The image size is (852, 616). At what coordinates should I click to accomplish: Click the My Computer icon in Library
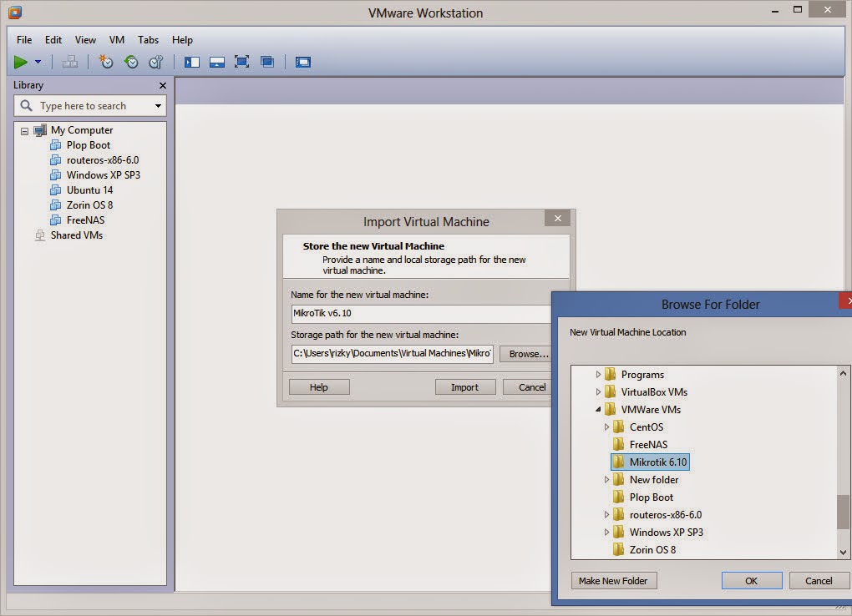click(x=40, y=130)
